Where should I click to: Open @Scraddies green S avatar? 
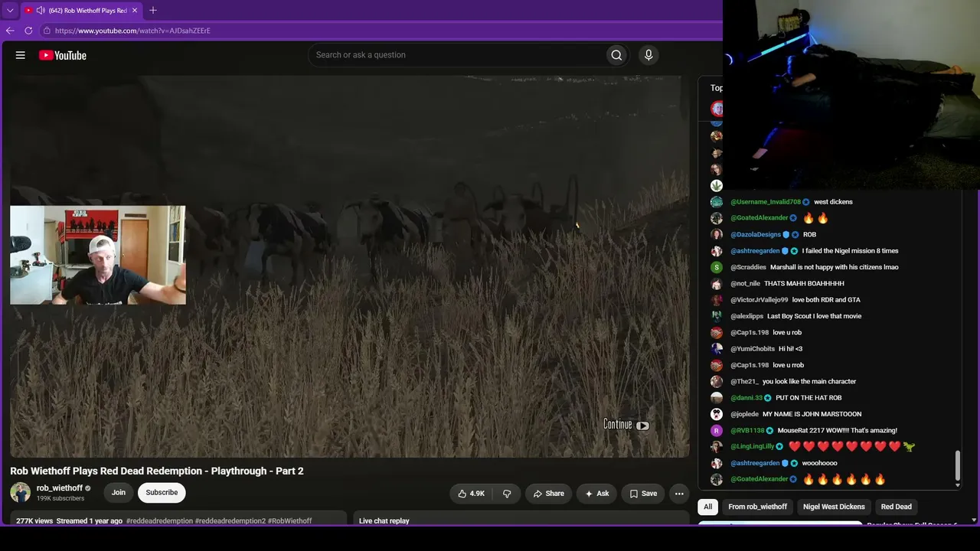coord(717,267)
